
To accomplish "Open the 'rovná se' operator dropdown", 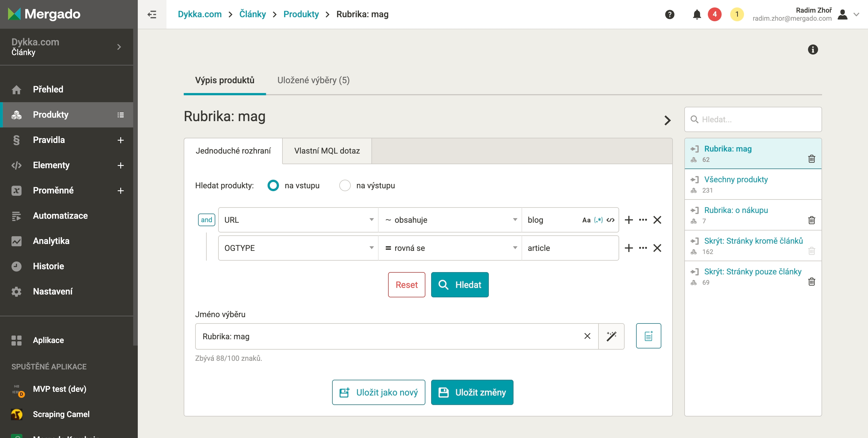I will [450, 248].
